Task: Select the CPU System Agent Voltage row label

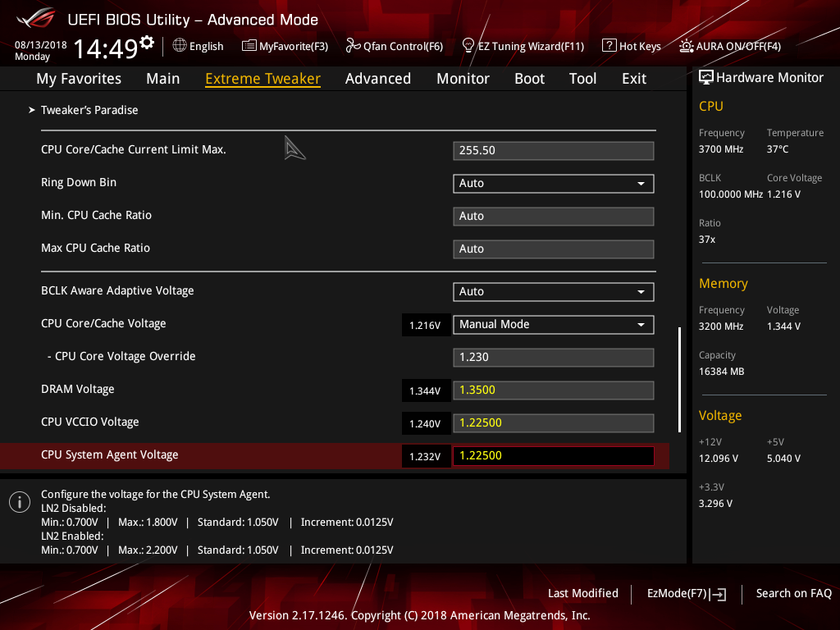Action: point(109,454)
